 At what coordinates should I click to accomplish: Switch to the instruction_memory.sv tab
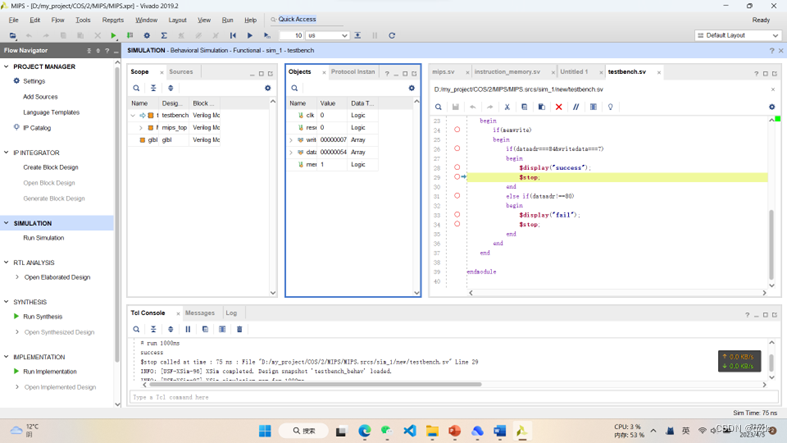[507, 72]
